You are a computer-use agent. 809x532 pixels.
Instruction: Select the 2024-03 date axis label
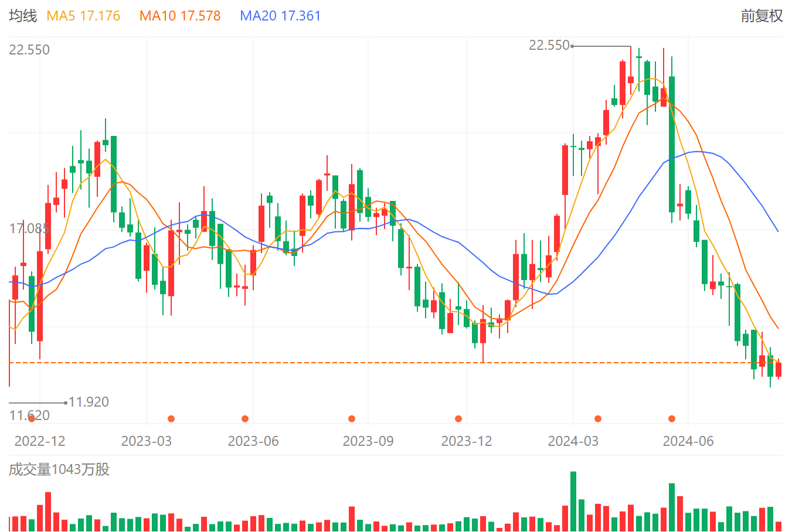point(573,441)
